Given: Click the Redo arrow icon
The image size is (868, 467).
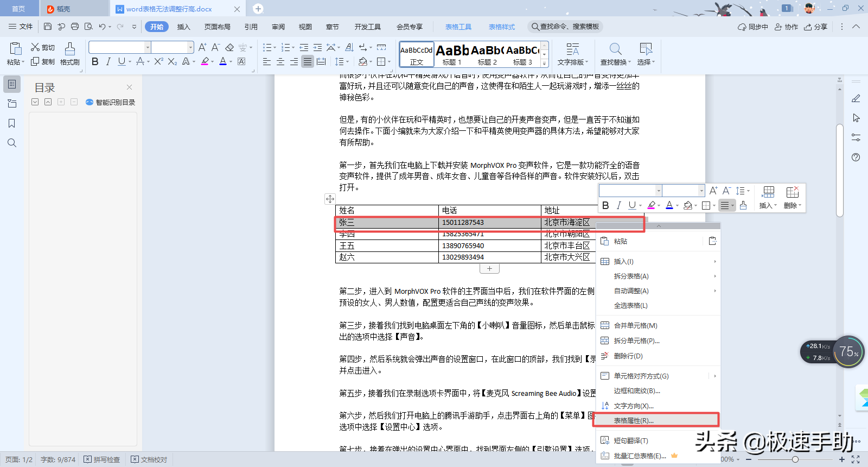Looking at the screenshot, I should 120,27.
